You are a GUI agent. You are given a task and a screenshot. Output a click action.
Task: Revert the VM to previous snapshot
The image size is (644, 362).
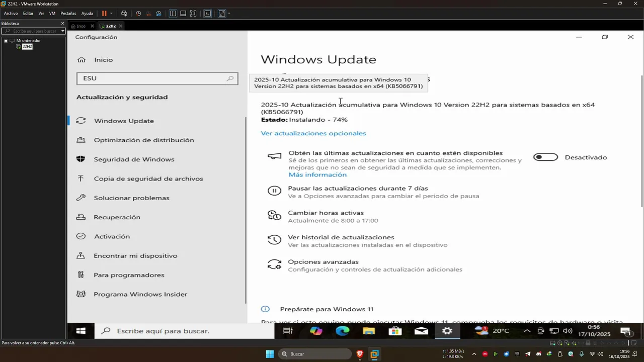pos(148,14)
